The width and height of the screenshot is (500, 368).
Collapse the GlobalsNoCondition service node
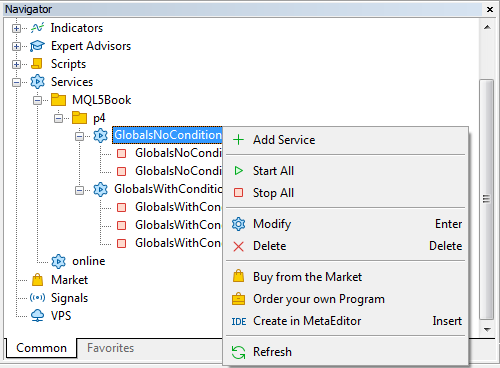(79, 136)
